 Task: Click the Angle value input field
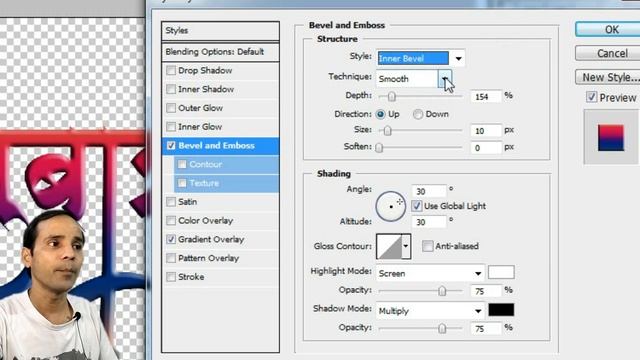tap(429, 191)
